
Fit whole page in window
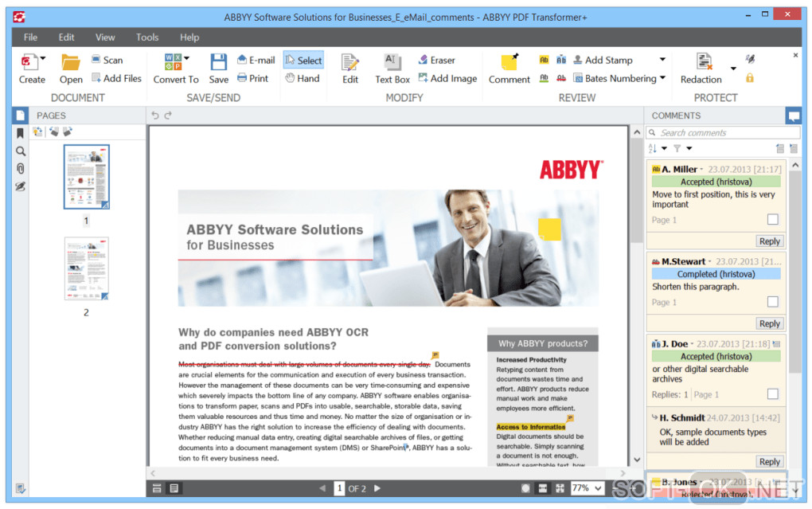point(560,488)
